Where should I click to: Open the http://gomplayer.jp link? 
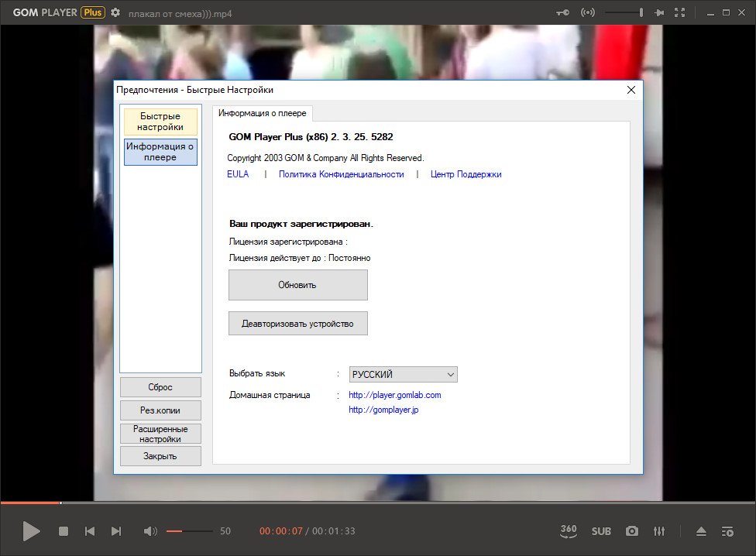(383, 410)
